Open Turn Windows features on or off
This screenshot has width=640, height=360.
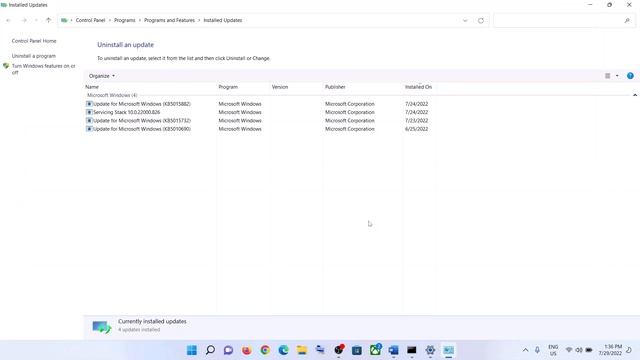click(43, 69)
